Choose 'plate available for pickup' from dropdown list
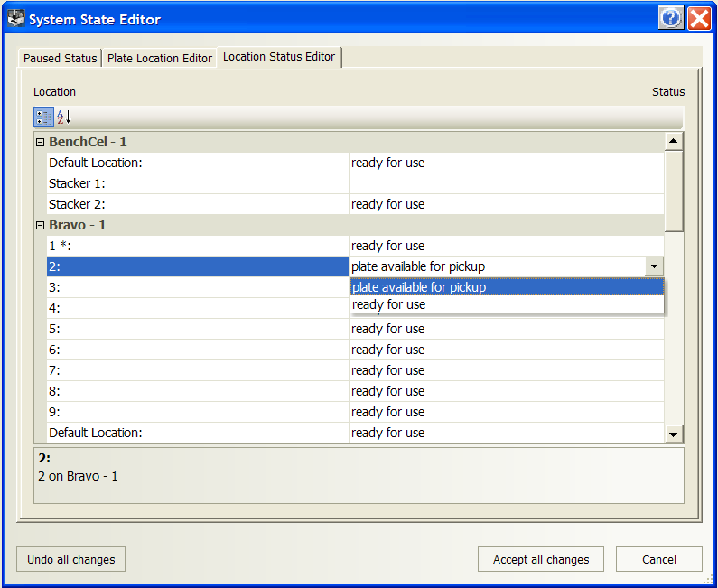 pos(506,287)
